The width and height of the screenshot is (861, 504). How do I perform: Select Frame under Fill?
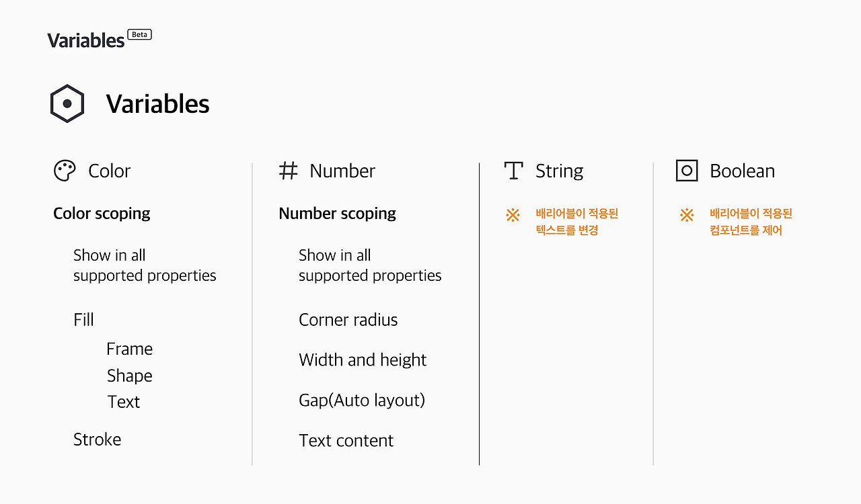[x=129, y=349]
